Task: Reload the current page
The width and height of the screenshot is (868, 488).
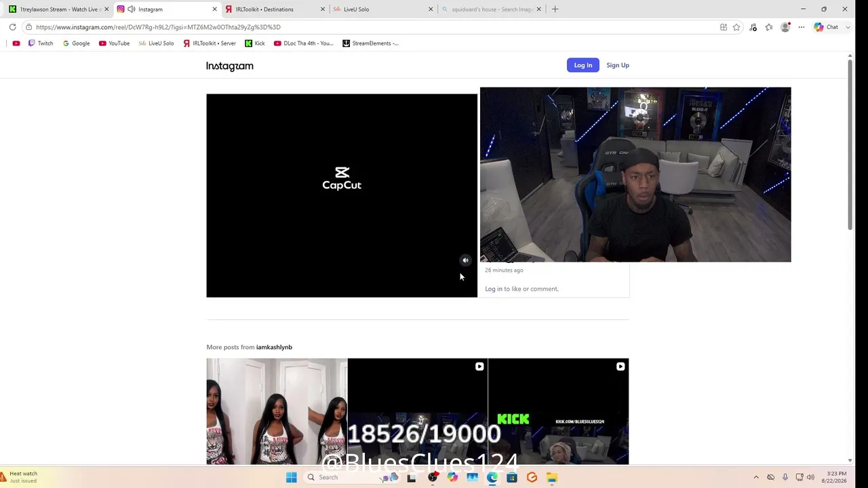Action: click(x=12, y=27)
